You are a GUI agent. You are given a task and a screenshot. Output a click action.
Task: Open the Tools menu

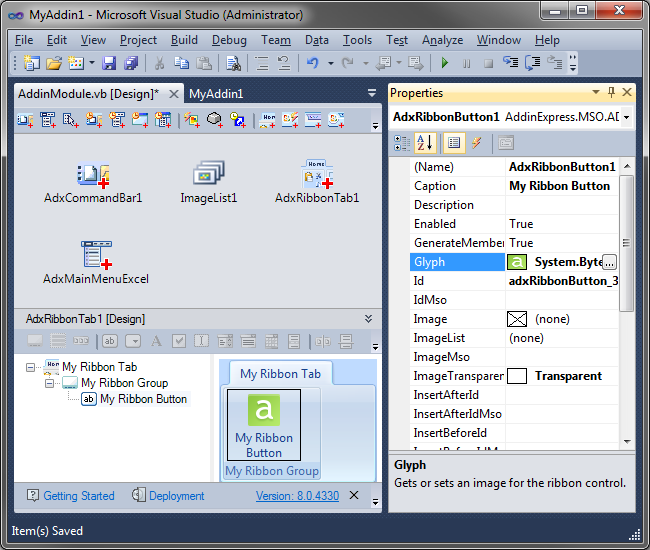357,40
